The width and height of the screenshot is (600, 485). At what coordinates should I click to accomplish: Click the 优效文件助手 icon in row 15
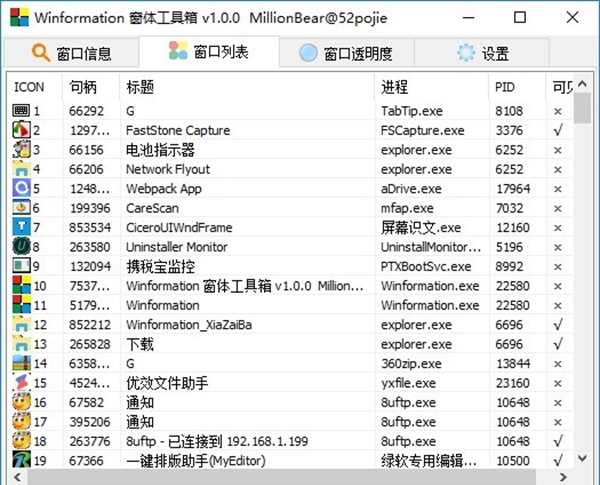[21, 383]
